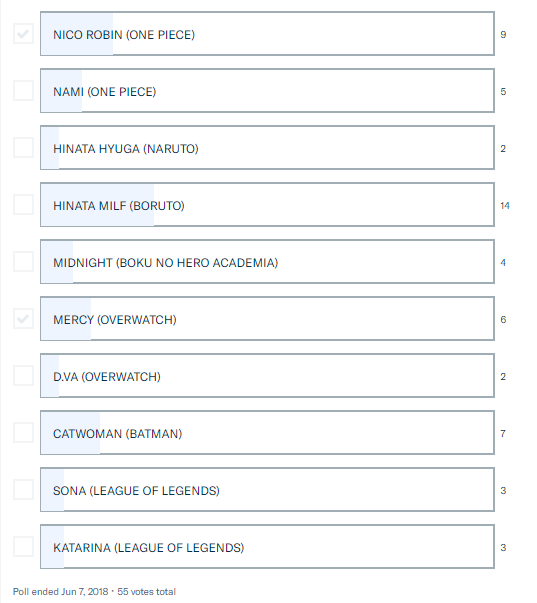Check the Nami (One Piece) checkbox
537x603 pixels.
point(23,90)
